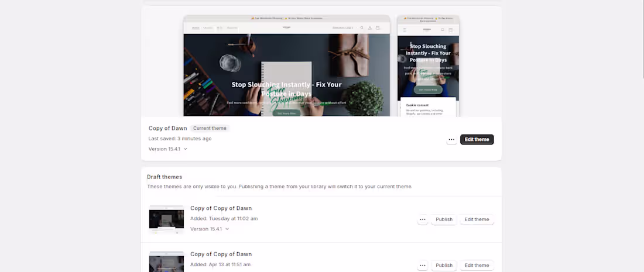Expand Tuesday draft theme version dropdown
Viewport: 644px width, 272px height.
210,229
